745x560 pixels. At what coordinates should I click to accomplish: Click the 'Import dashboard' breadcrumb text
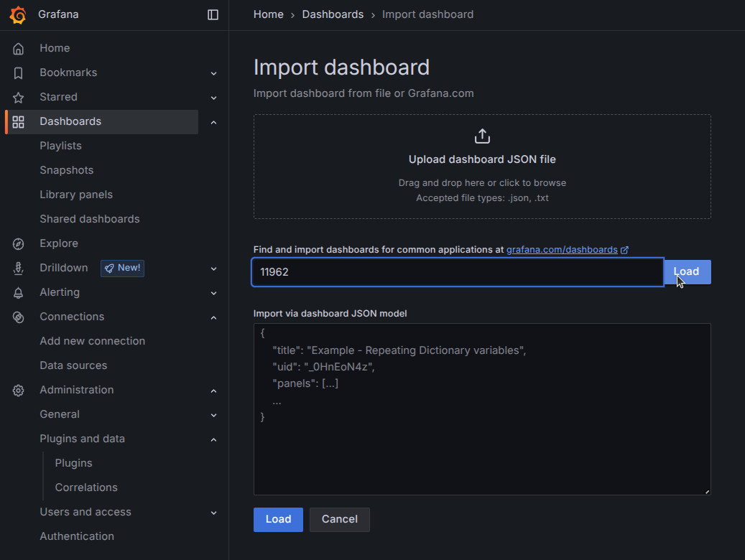click(x=427, y=15)
